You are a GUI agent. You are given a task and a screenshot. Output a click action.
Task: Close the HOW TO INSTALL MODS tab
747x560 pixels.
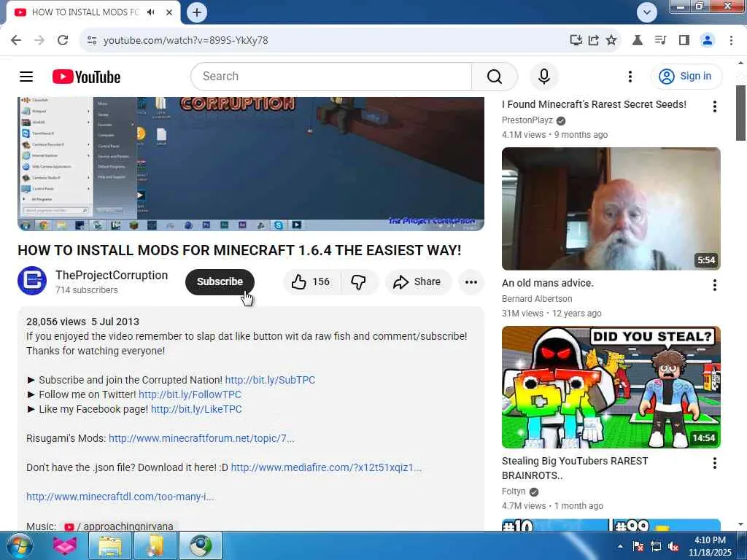(169, 12)
